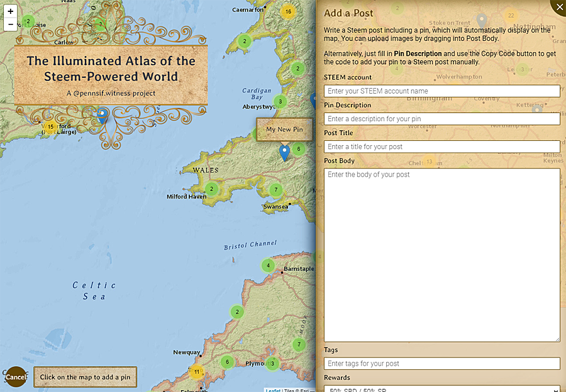Viewport: 566px width, 392px height.
Task: Focus the Tags input field
Action: pyautogui.click(x=442, y=364)
